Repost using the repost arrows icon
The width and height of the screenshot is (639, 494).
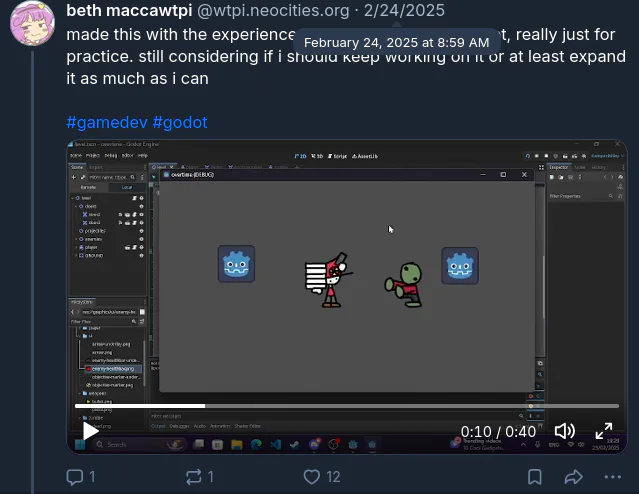tap(194, 477)
